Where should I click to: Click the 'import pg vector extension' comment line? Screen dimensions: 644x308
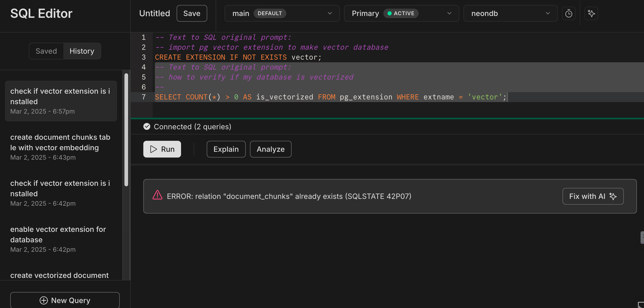coord(272,47)
